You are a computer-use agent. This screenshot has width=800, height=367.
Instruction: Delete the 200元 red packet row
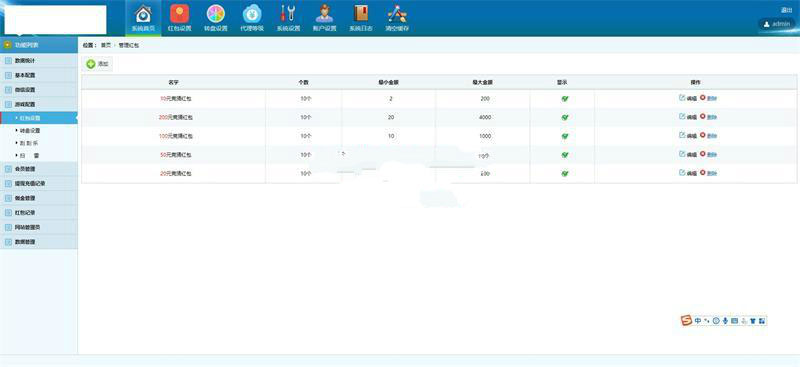coord(708,117)
